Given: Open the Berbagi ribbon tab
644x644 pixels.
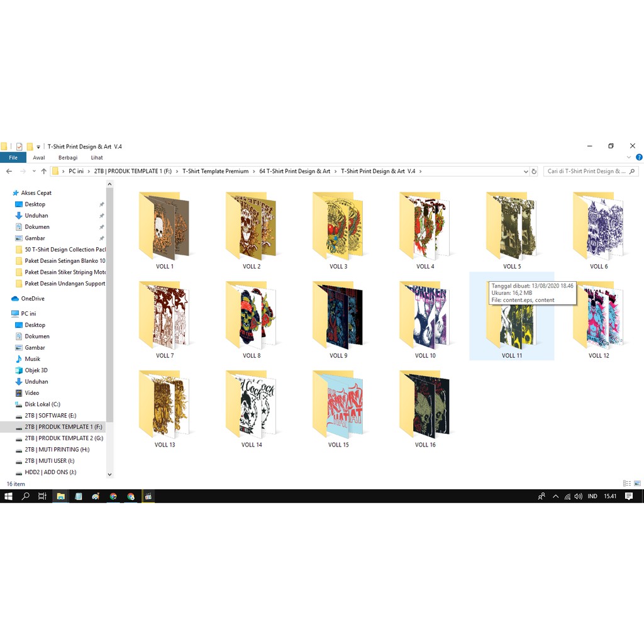Looking at the screenshot, I should (x=68, y=158).
